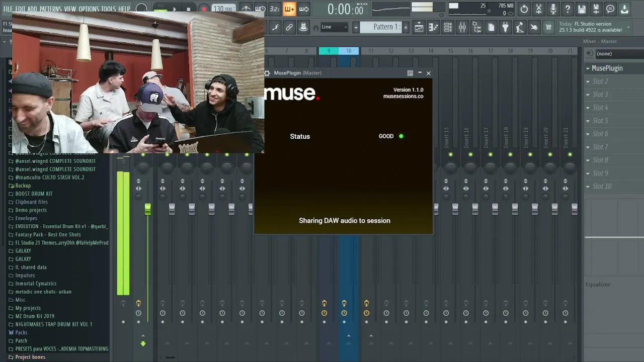Screen dimensions: 644x362
Task: Toggle the orange blend recording icon
Action: (289, 9)
